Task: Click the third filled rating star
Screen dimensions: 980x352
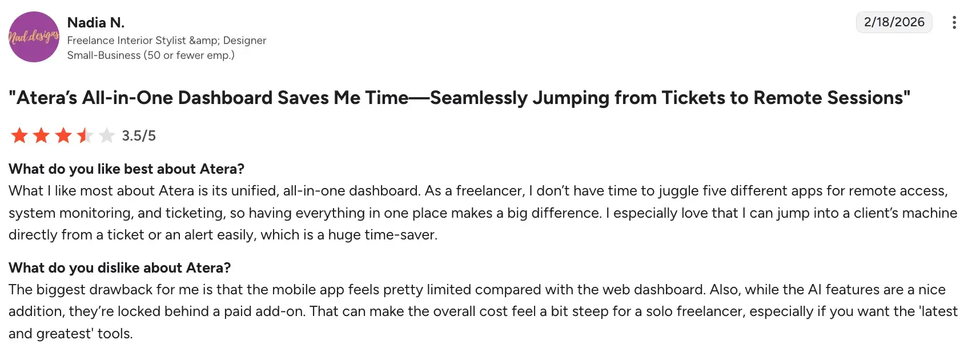Action: click(63, 135)
